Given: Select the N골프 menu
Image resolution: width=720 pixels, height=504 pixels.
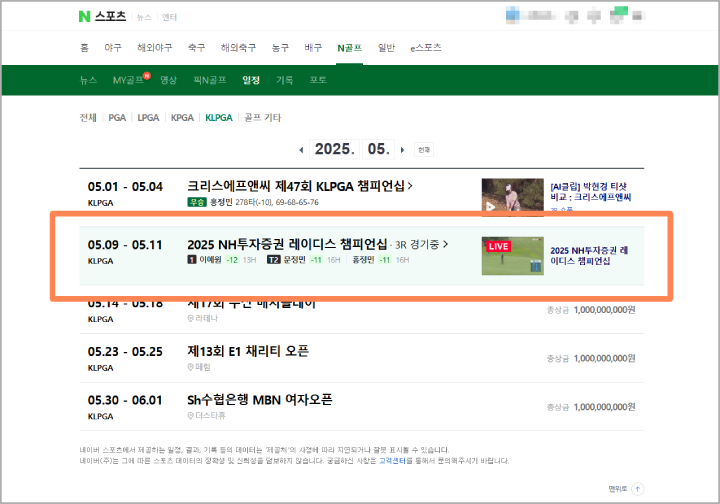Looking at the screenshot, I should point(349,48).
